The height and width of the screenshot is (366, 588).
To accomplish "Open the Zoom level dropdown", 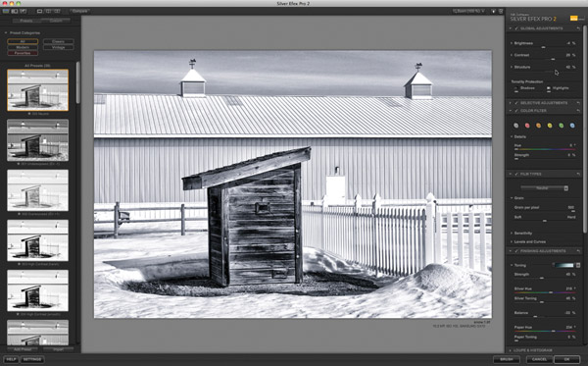I will pos(469,11).
